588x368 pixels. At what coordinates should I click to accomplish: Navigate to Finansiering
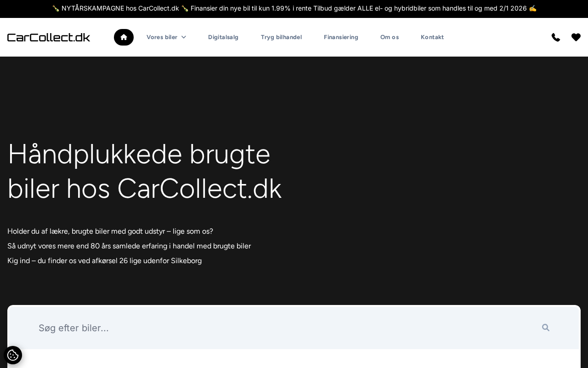[x=341, y=37]
